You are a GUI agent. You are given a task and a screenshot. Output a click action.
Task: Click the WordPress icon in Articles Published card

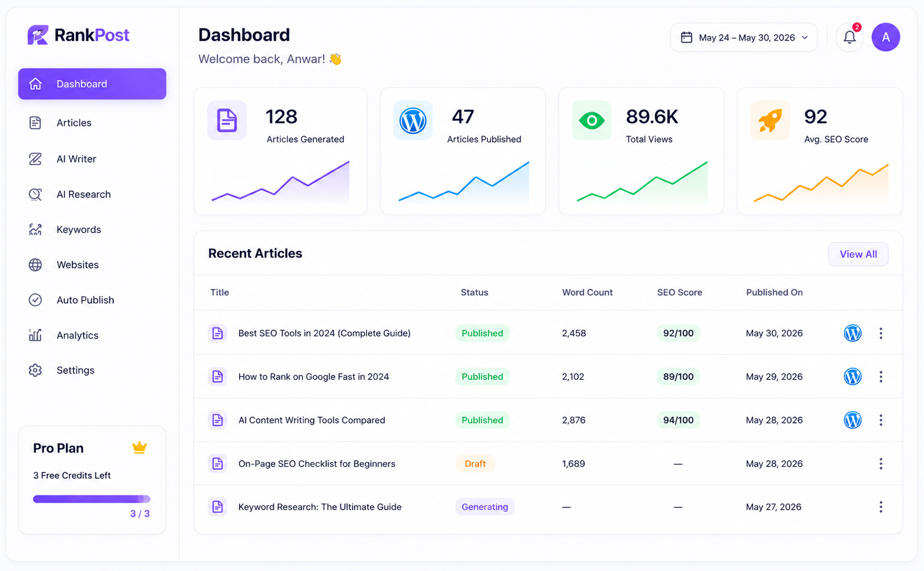coord(413,120)
